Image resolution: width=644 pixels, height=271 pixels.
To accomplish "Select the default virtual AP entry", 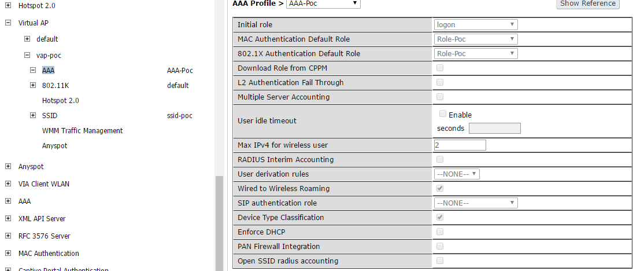I will tap(47, 39).
